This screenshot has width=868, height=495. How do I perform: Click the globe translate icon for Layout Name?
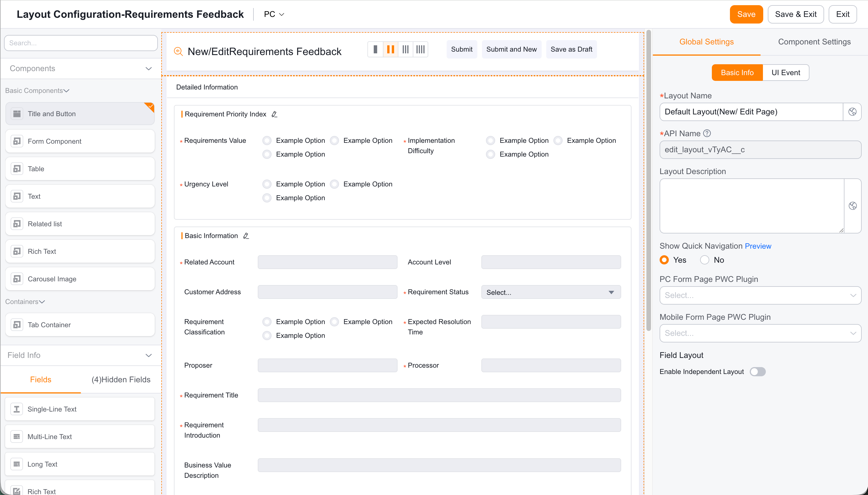852,112
